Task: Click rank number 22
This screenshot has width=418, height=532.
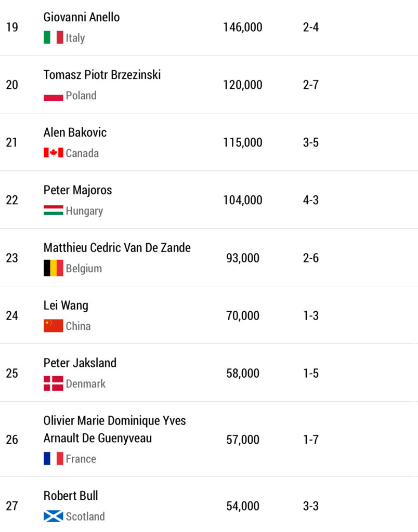Action: point(12,200)
